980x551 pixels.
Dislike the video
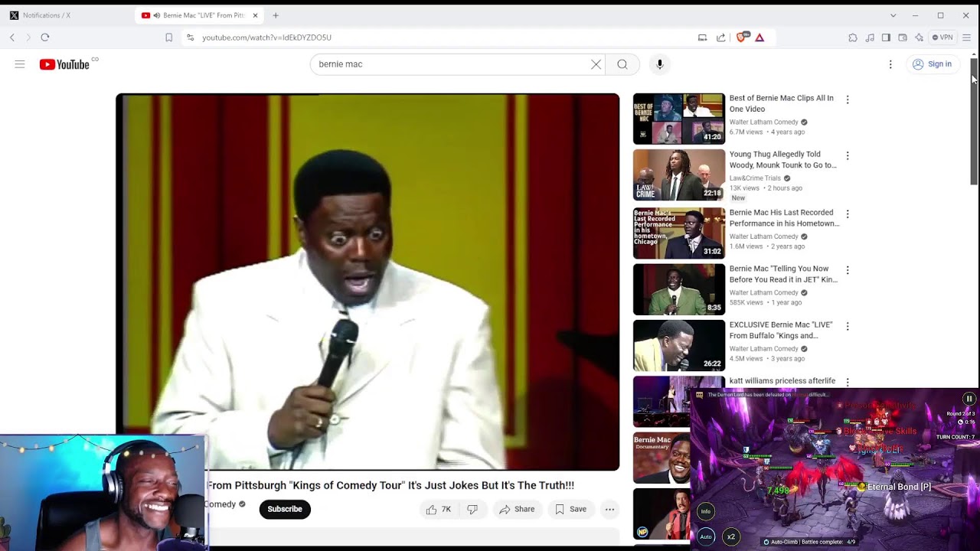click(472, 509)
